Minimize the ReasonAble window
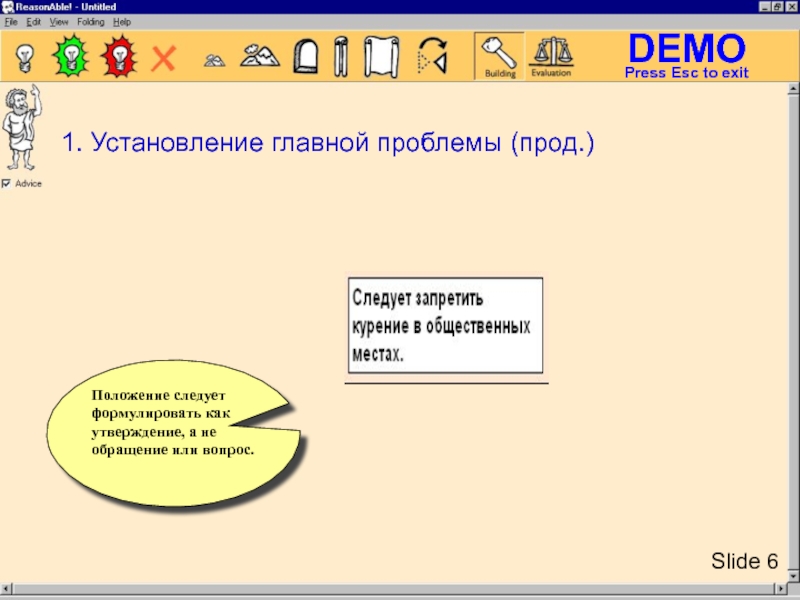The width and height of the screenshot is (800, 600). tap(765, 7)
